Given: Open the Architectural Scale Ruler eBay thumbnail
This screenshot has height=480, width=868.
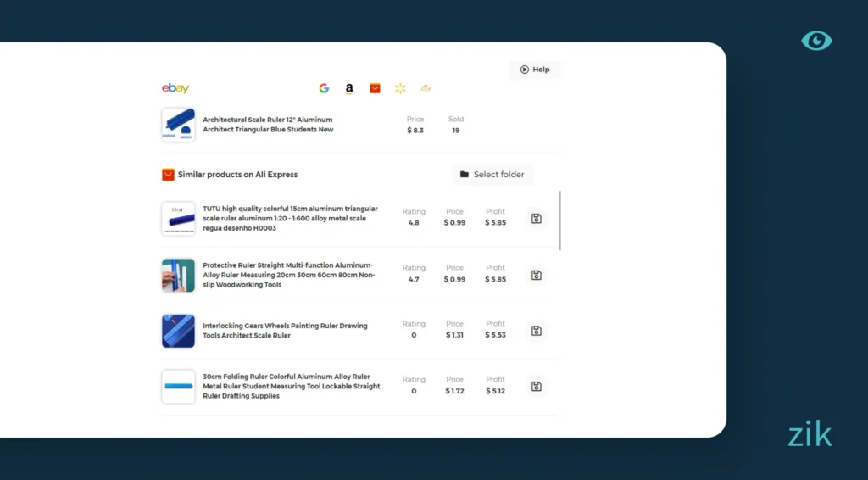Looking at the screenshot, I should (178, 125).
